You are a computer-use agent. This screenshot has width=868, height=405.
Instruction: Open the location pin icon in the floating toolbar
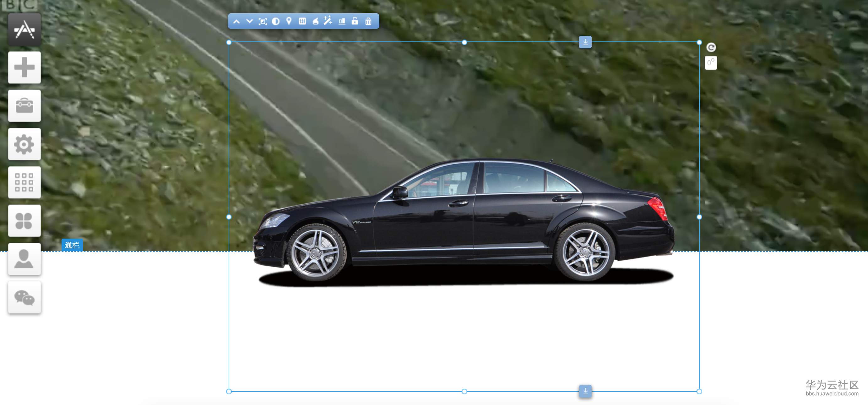click(289, 21)
